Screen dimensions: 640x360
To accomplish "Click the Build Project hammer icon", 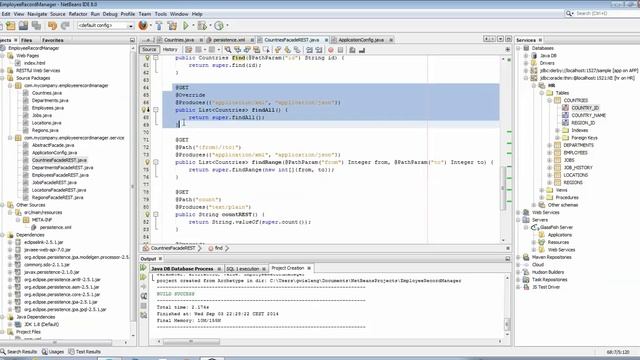I will tap(159, 26).
